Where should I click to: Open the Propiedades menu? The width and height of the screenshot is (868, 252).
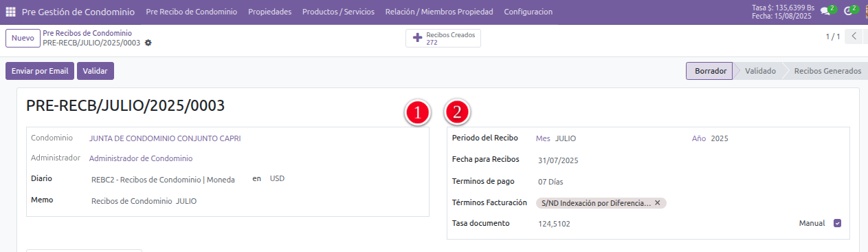click(x=269, y=12)
